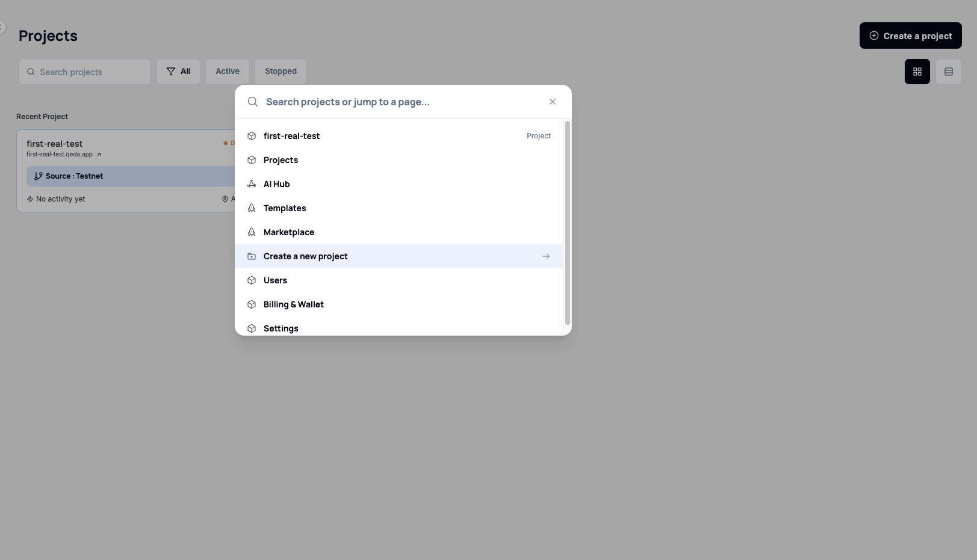Click the lightning icon beside No activity yet

pyautogui.click(x=30, y=199)
